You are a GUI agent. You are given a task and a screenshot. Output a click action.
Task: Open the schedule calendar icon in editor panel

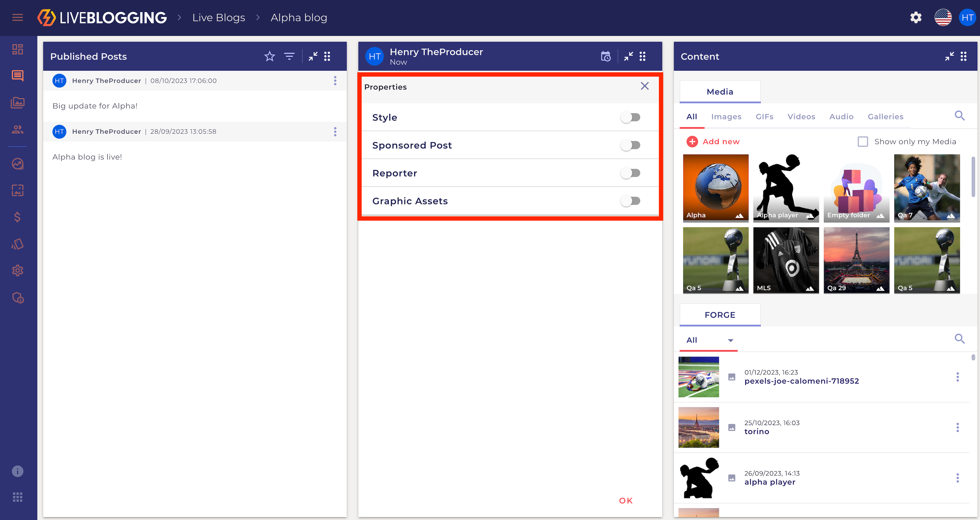tap(606, 56)
